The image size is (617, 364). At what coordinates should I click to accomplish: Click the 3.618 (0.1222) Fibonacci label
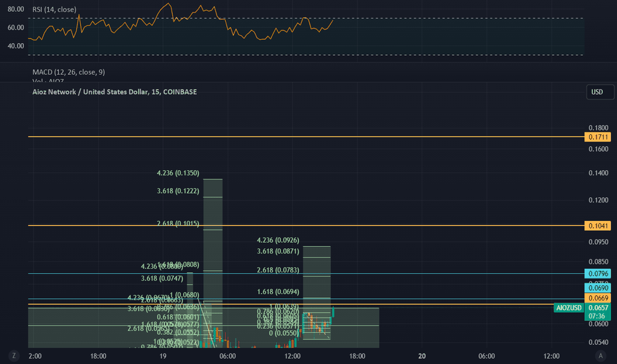(x=178, y=191)
